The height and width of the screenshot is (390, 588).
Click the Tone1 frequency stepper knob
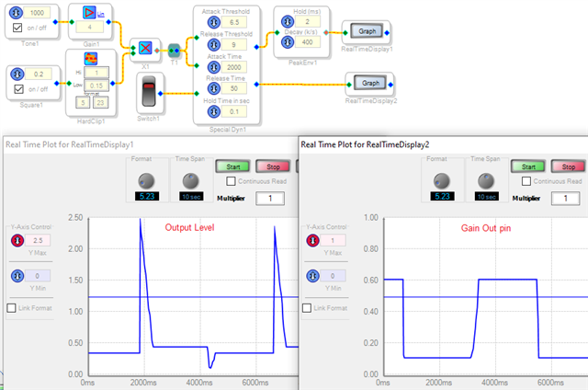tap(16, 13)
